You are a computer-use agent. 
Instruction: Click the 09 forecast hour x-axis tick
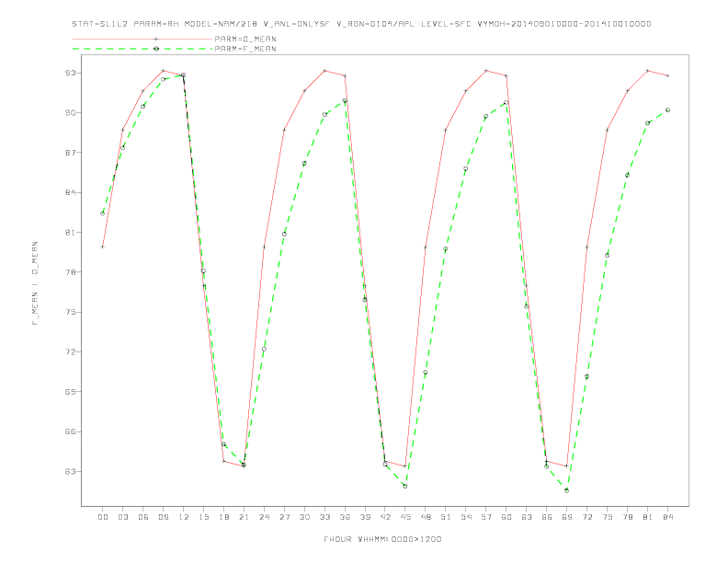click(x=163, y=517)
